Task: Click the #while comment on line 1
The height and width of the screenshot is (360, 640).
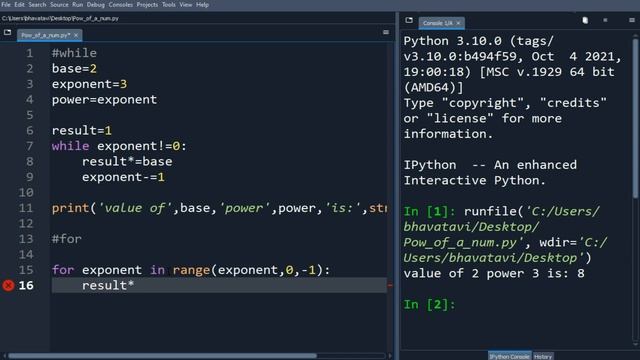Action: (74, 53)
